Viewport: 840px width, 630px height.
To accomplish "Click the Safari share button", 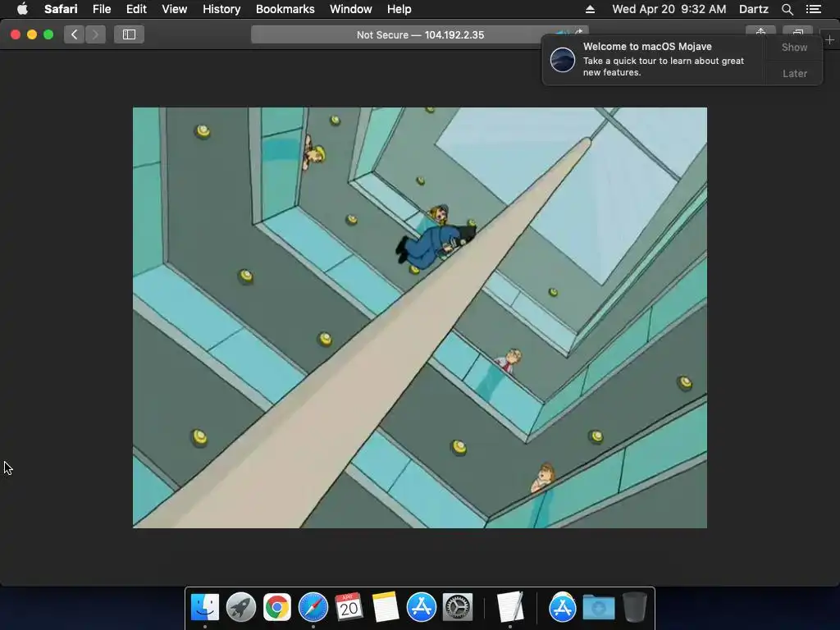I will coord(760,31).
